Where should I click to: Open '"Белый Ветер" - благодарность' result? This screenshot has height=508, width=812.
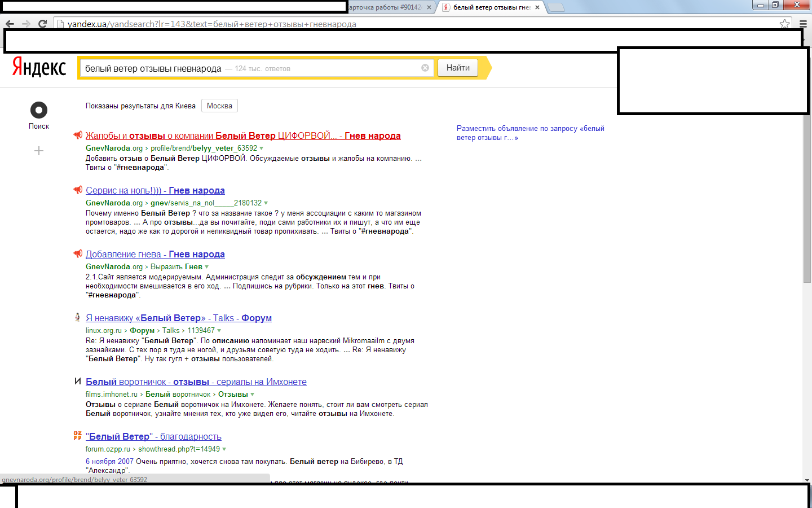pyautogui.click(x=153, y=436)
